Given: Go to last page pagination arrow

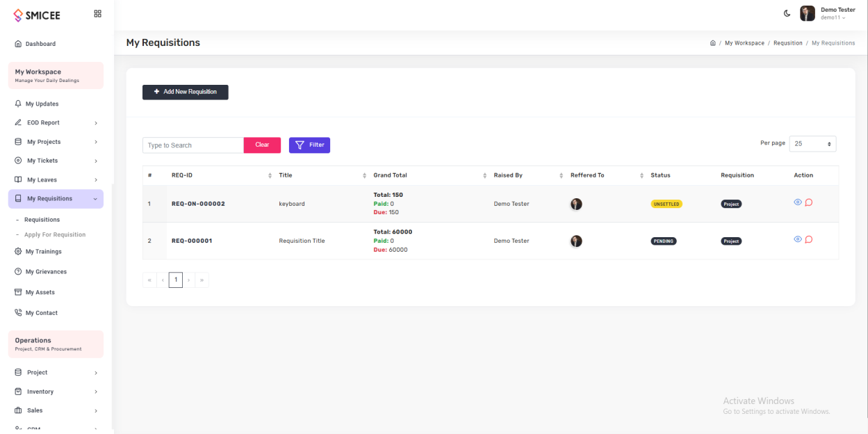Looking at the screenshot, I should click(202, 280).
